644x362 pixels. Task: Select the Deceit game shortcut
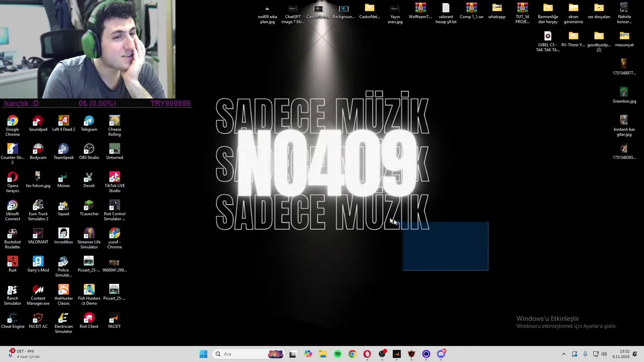89,180
